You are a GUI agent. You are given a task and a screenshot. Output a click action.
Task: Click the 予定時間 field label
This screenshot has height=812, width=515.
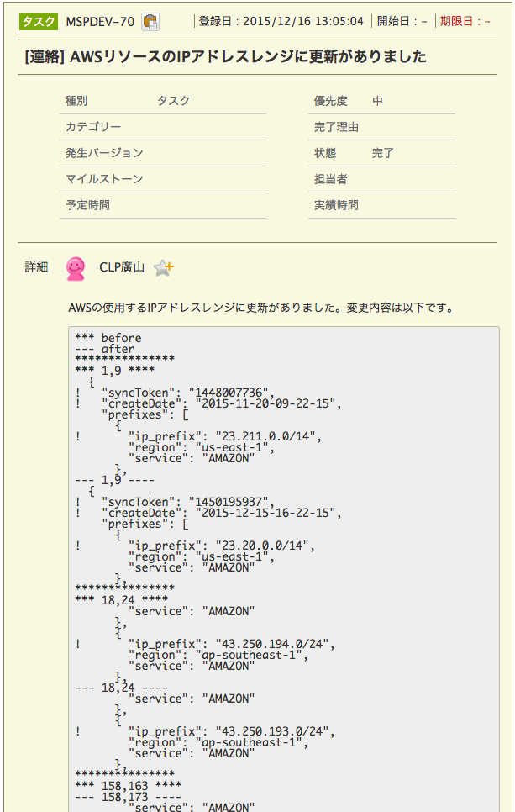pos(87,205)
